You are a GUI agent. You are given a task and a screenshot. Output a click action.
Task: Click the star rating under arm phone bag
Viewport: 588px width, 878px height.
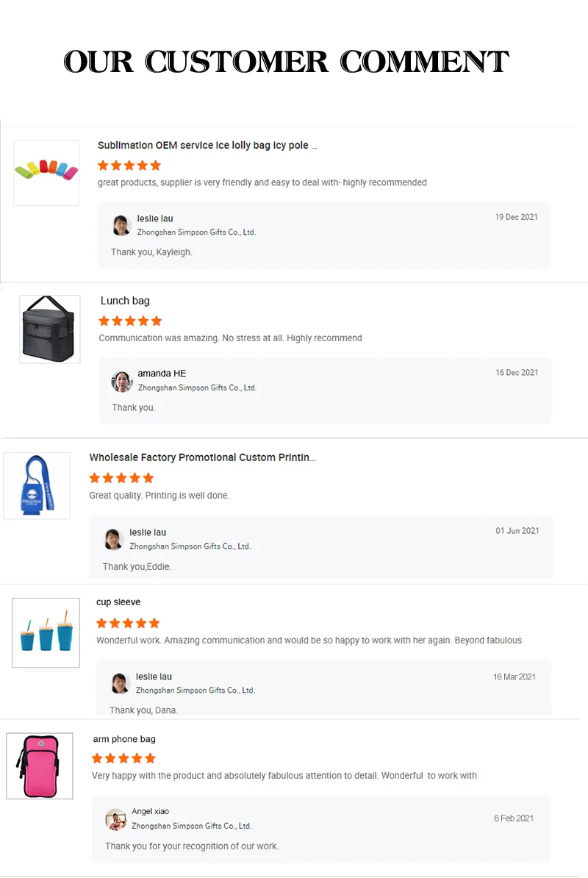[123, 758]
